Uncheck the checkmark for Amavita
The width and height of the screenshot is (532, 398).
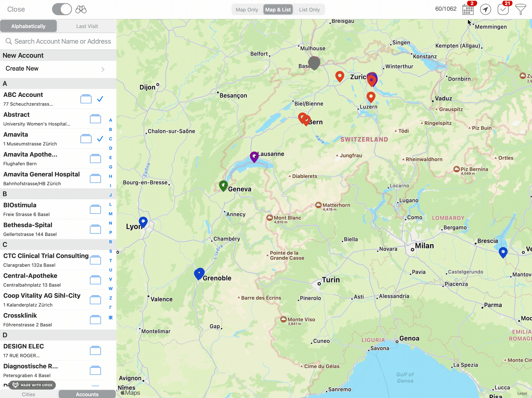(x=100, y=139)
